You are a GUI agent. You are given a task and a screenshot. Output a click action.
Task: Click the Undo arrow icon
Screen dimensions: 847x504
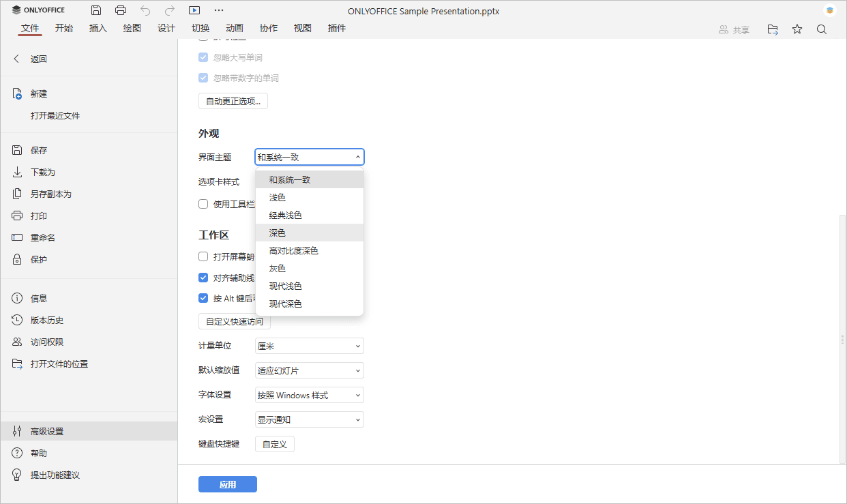point(145,10)
